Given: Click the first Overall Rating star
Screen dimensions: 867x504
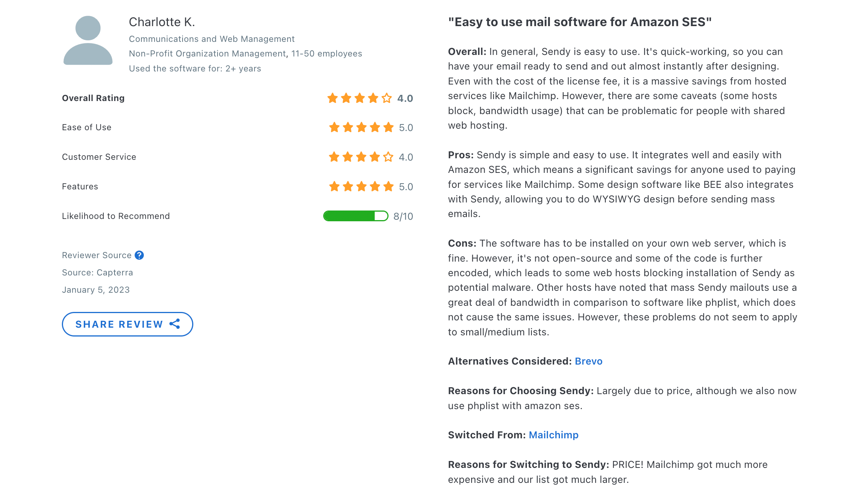Looking at the screenshot, I should click(x=333, y=98).
